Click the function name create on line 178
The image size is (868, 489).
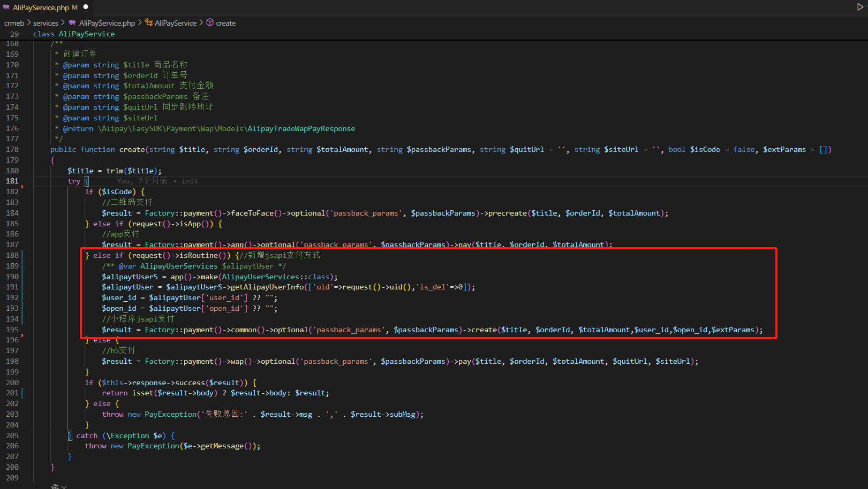[132, 149]
